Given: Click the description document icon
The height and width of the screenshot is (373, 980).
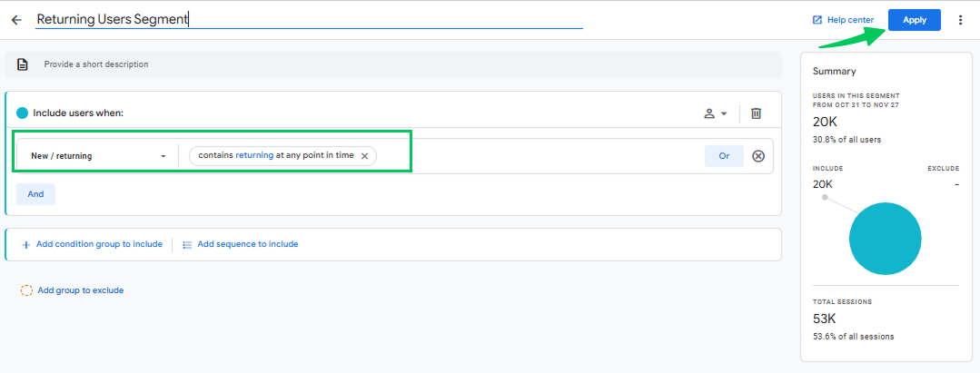Looking at the screenshot, I should coord(23,64).
